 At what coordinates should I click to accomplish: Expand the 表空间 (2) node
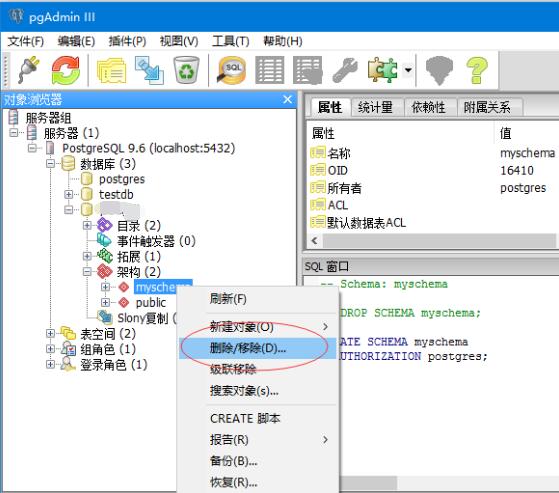click(x=50, y=333)
